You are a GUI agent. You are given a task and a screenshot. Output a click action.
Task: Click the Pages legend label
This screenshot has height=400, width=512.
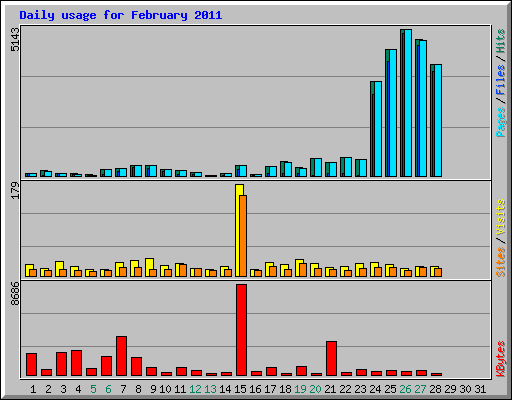(500, 122)
